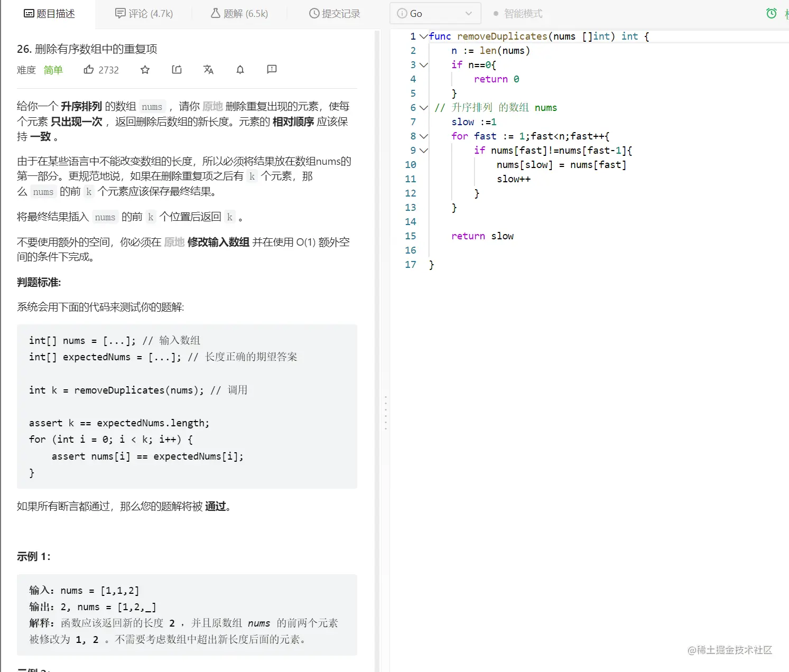Click the 题目描述 tab icon

coord(29,14)
